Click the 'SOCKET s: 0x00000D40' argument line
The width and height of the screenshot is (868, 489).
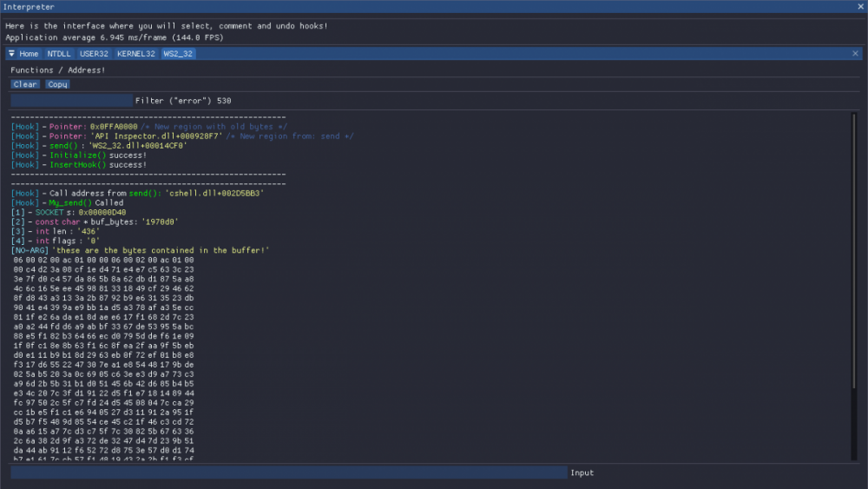(68, 212)
